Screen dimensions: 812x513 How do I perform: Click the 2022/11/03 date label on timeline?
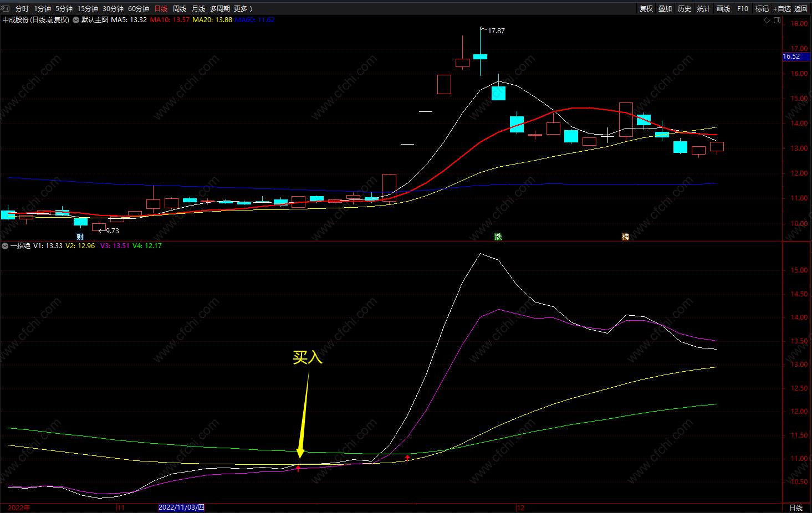point(181,507)
